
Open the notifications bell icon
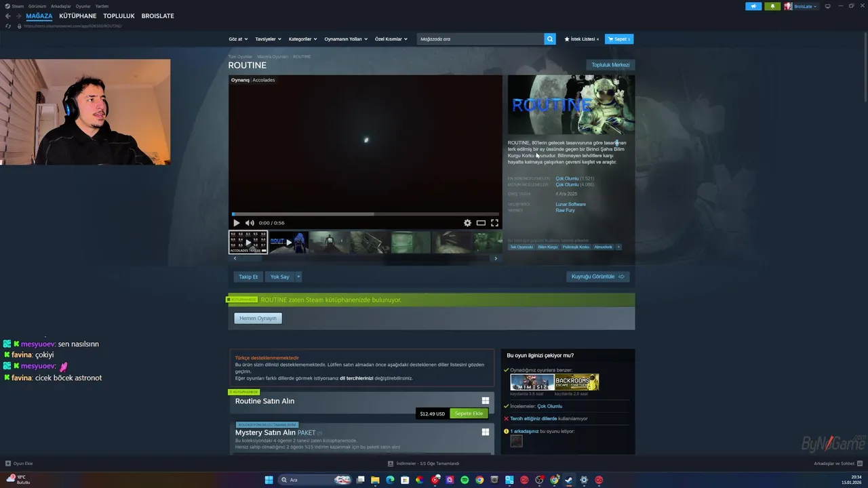point(772,6)
